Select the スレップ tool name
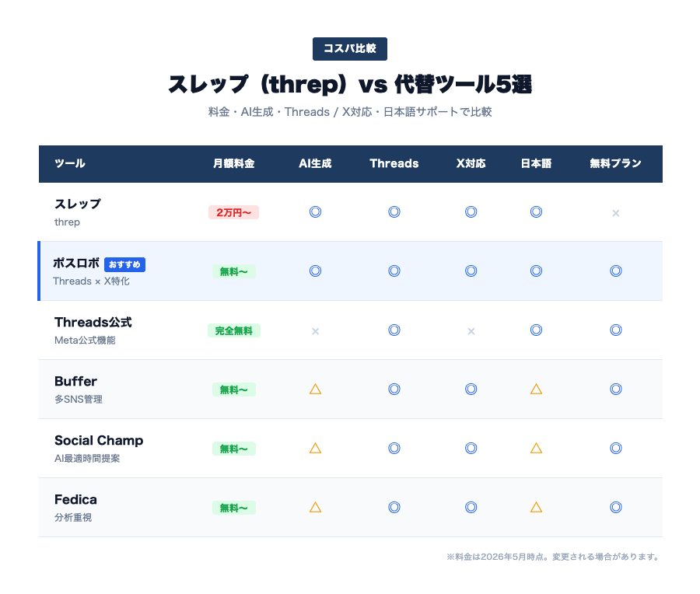The image size is (700, 594). pos(78,204)
